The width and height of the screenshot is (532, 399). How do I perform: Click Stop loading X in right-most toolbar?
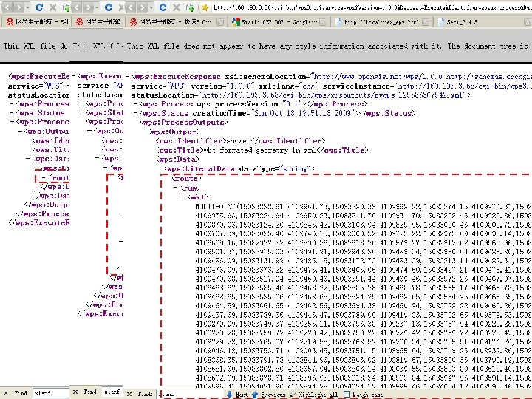pos(177,7)
